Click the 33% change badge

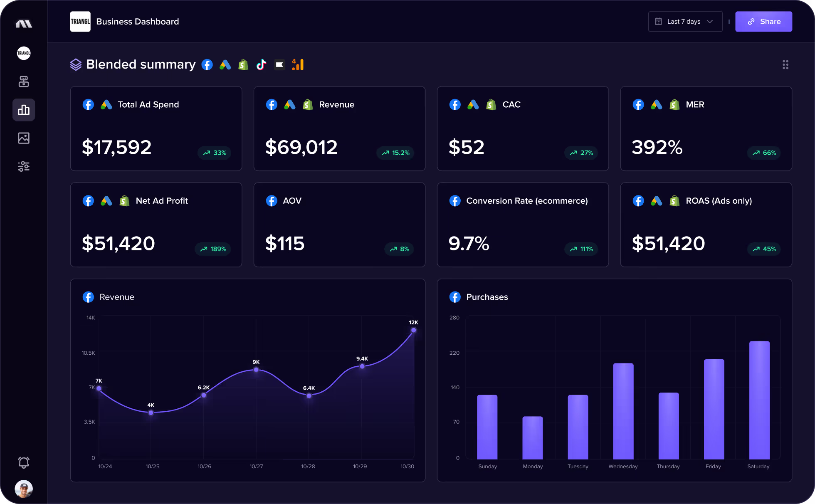[214, 153]
